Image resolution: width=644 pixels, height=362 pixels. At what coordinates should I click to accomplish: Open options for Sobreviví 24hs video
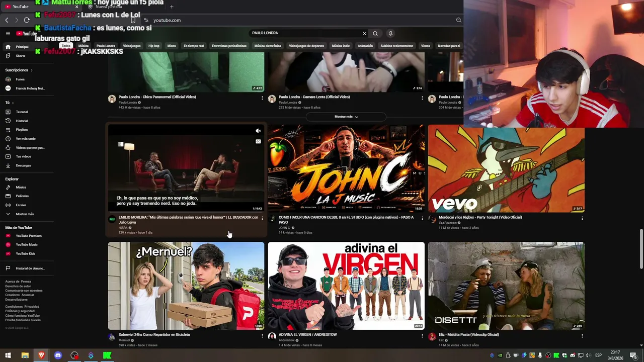tap(262, 335)
